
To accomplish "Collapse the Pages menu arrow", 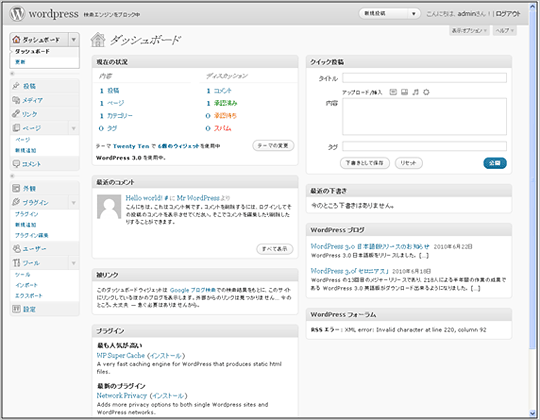I will 74,128.
